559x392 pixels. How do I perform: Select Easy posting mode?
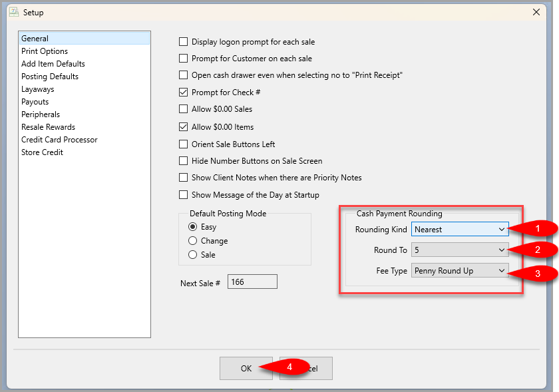[x=192, y=227]
